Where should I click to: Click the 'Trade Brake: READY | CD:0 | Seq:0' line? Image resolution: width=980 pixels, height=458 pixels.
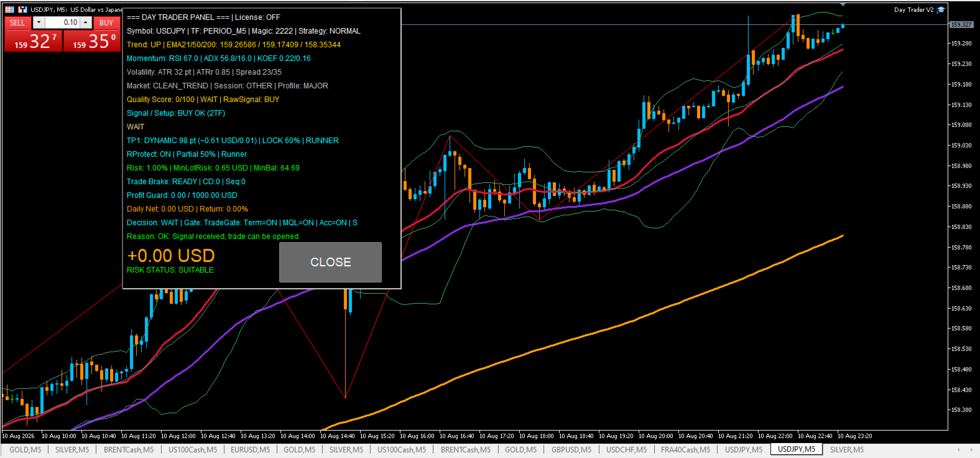(x=186, y=182)
